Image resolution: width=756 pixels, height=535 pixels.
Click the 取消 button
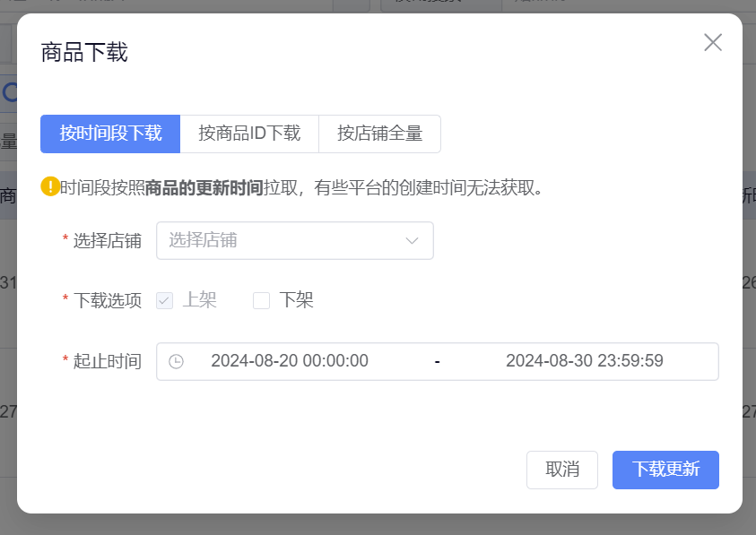point(562,470)
